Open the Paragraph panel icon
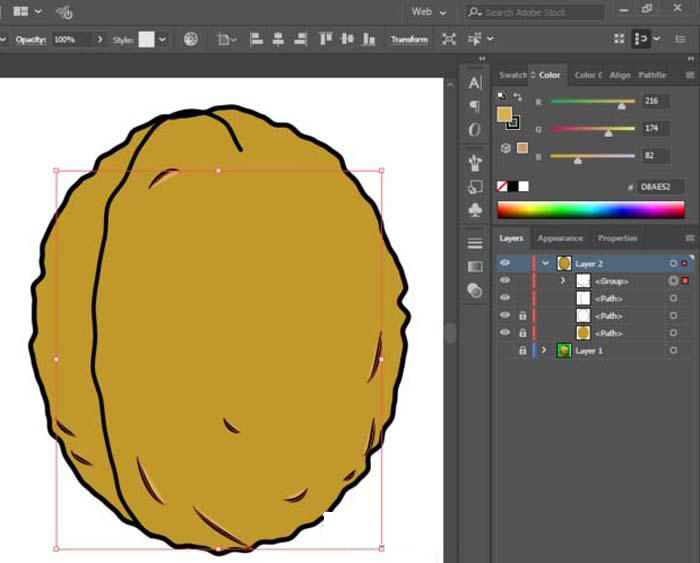This screenshot has width=700, height=563. (x=475, y=106)
